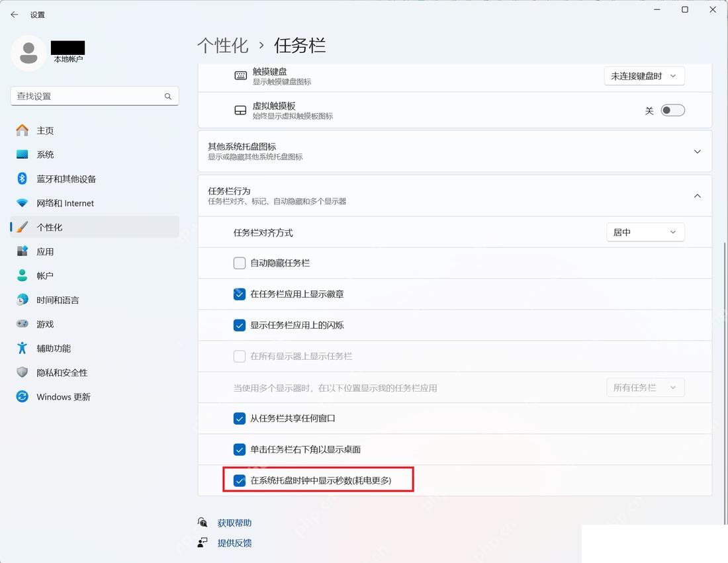The image size is (728, 563).
Task: Click the 提供反馈 link
Action: [234, 543]
